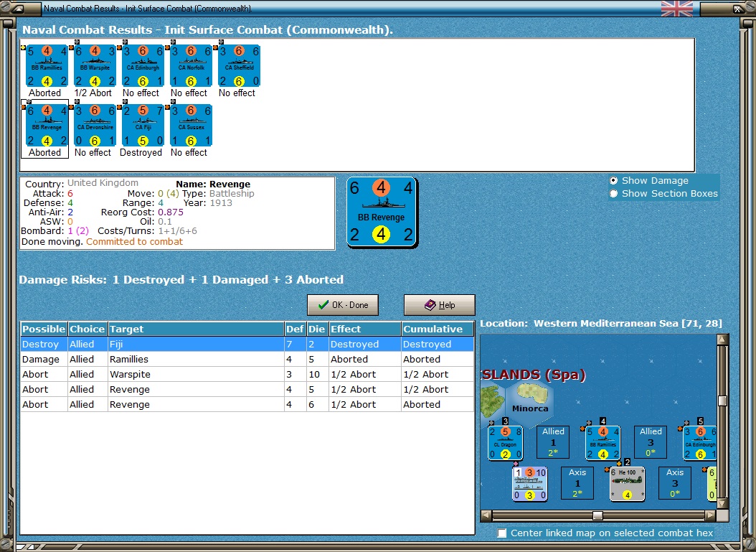Click the BB Ramillies counter on the map
756x552 pixels.
pyautogui.click(x=603, y=443)
